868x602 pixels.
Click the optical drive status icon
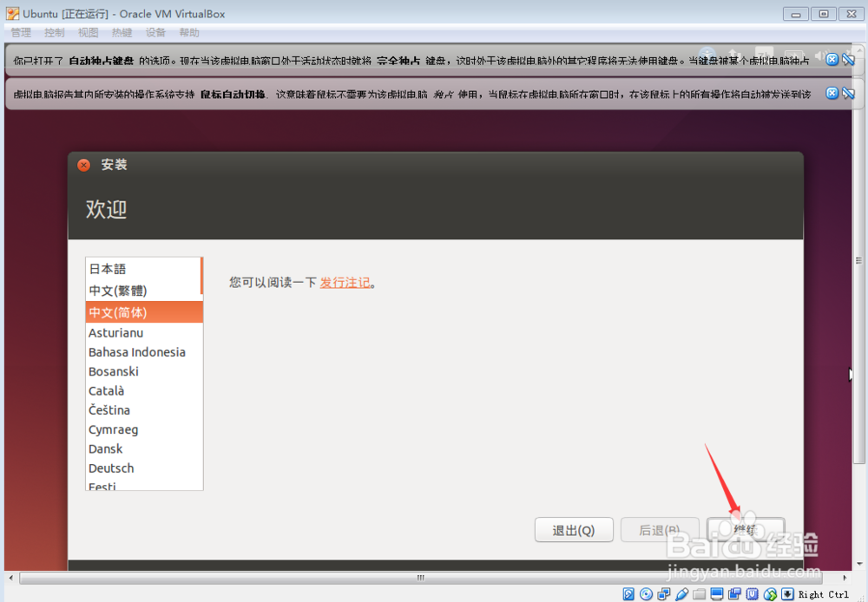646,593
